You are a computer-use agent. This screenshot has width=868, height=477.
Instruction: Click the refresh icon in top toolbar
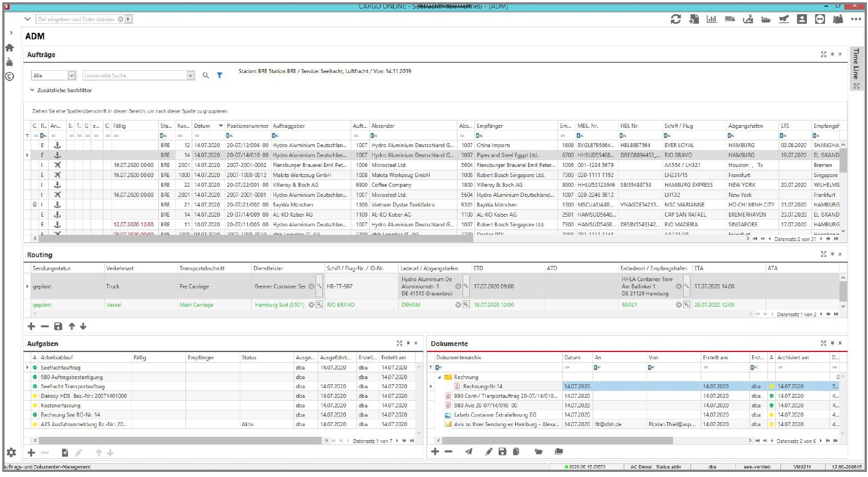tap(675, 19)
